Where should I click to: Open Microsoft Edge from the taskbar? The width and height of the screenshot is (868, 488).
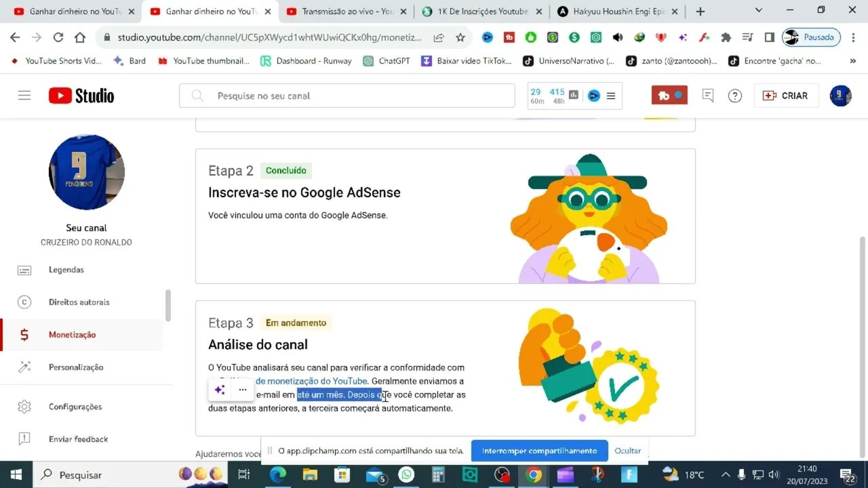click(278, 474)
